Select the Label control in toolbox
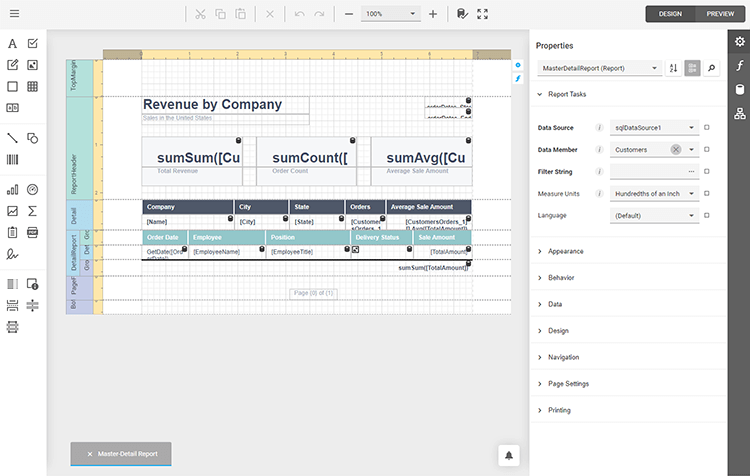The width and height of the screenshot is (750, 476). point(13,43)
